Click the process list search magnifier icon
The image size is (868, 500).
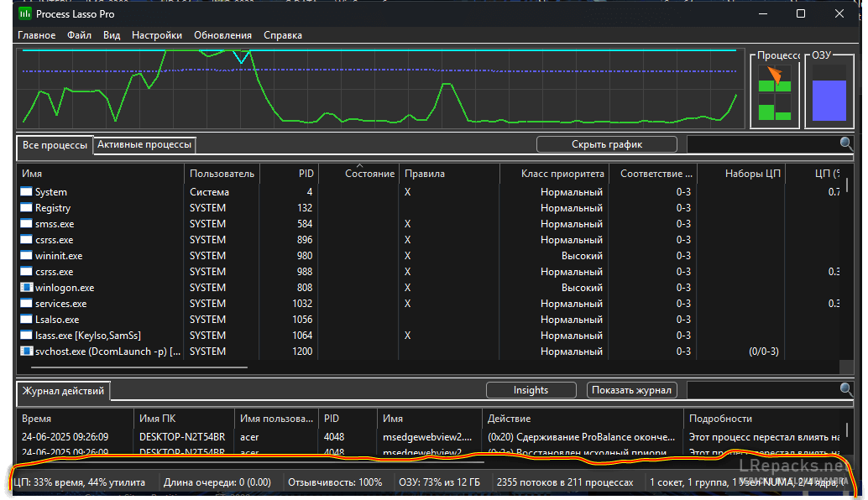[x=846, y=143]
